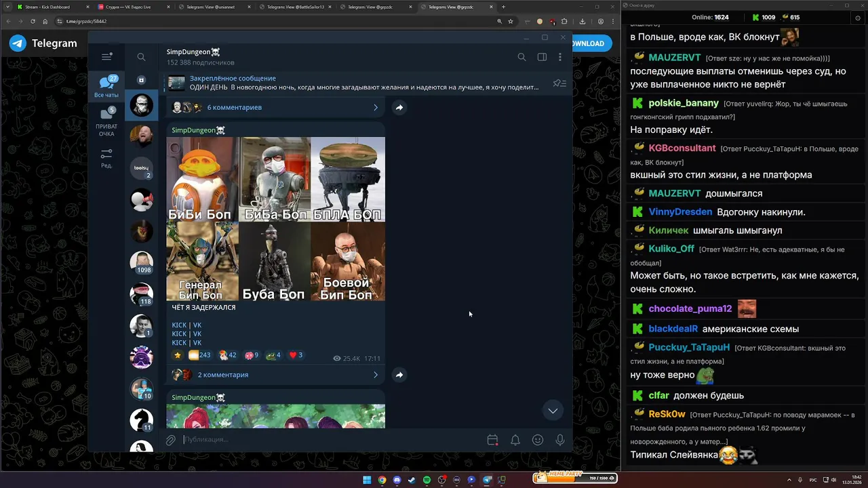The height and width of the screenshot is (488, 868).
Task: Toggle the heart reaction with count 3
Action: [x=296, y=355]
